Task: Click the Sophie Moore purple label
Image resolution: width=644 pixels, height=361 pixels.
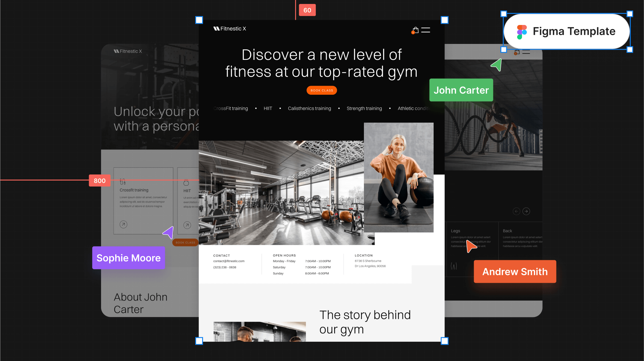Action: click(129, 257)
